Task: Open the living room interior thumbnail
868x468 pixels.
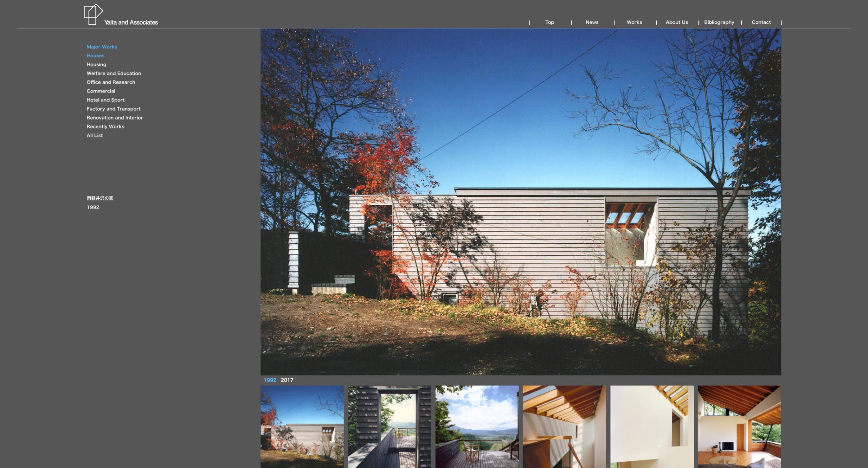Action: point(739,427)
